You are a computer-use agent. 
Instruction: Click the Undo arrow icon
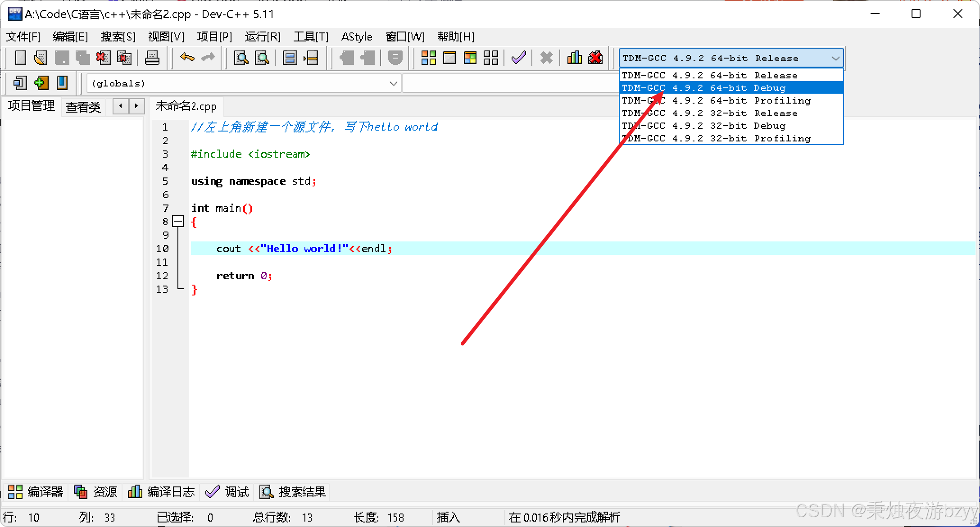coord(187,58)
